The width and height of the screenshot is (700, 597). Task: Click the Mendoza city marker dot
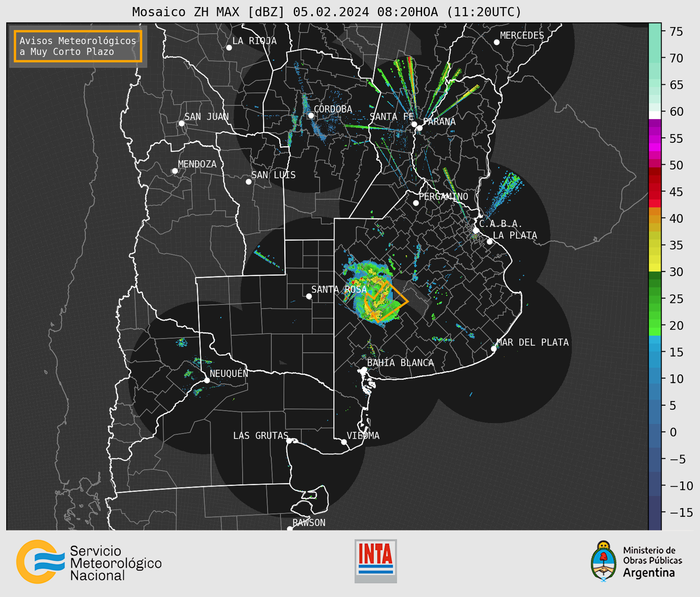175,171
